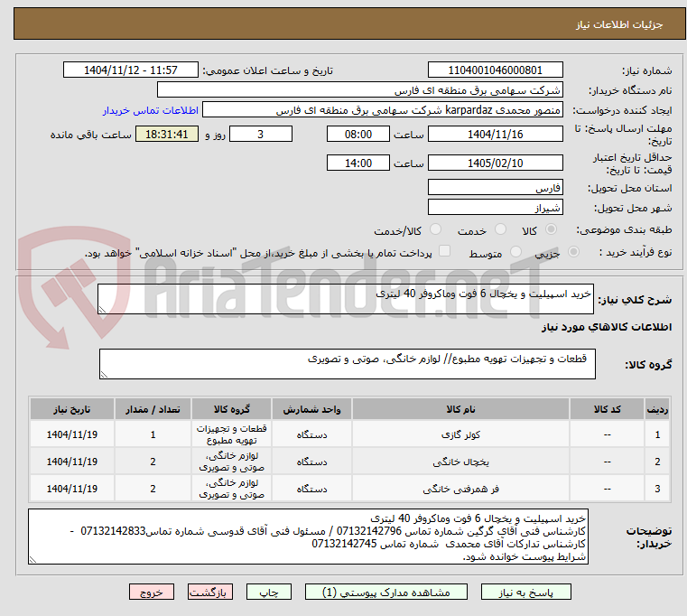The image size is (687, 616).
Task: Click the general description textarea 'خرید اسپیلیت'
Action: pyautogui.click(x=345, y=299)
